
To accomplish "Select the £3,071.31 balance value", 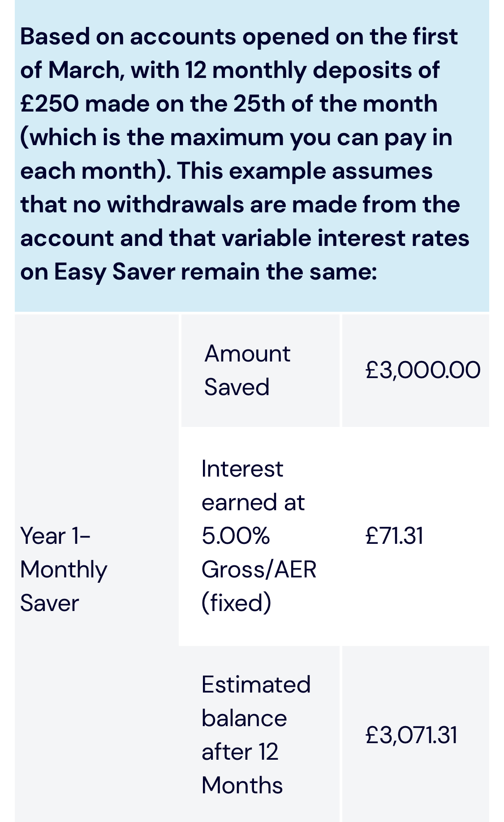I will (x=411, y=735).
